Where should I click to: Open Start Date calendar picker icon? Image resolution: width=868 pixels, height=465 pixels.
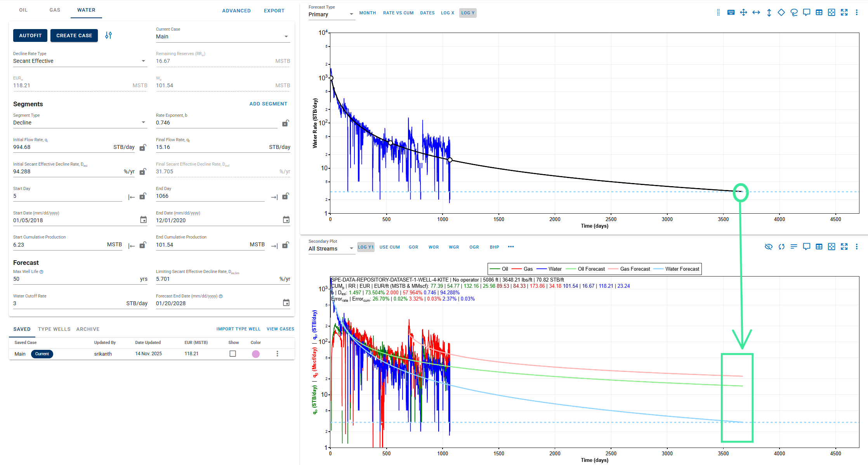pos(143,220)
